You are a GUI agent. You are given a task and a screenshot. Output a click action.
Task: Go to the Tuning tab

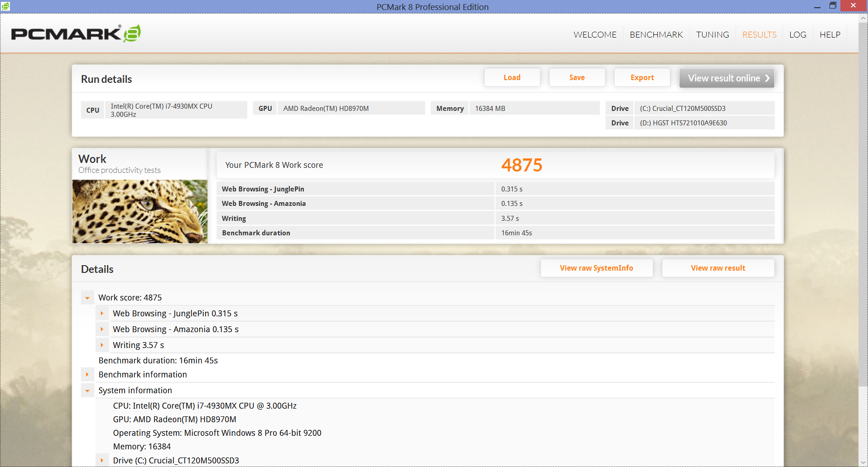click(x=712, y=35)
